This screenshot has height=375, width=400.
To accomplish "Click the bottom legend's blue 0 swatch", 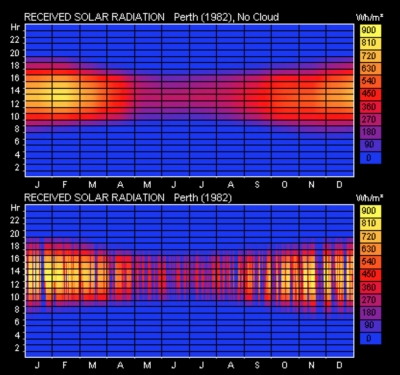I will point(370,338).
